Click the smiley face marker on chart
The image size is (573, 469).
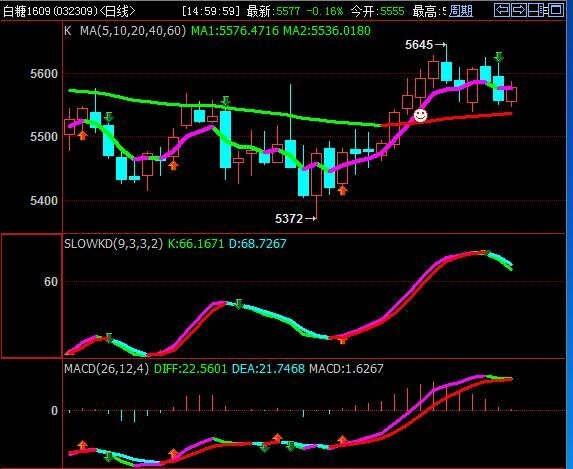[420, 116]
